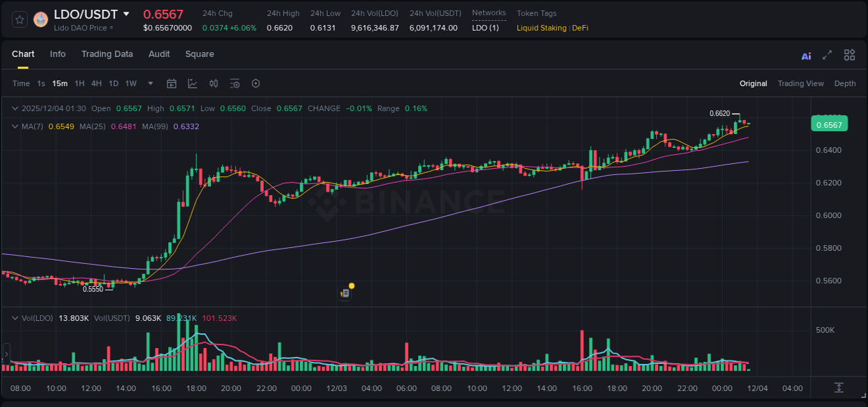
Task: Open the chart settings hexagon icon
Action: coord(256,83)
